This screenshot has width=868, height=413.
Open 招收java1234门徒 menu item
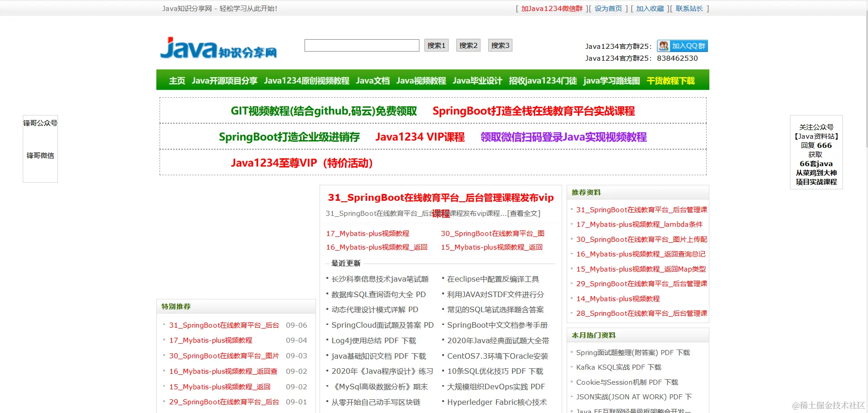[542, 81]
